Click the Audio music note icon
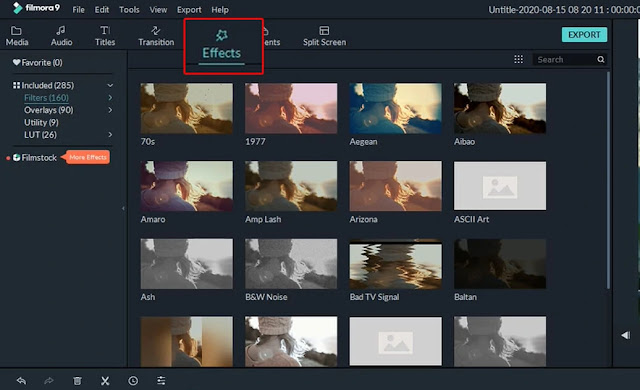 coord(61,31)
